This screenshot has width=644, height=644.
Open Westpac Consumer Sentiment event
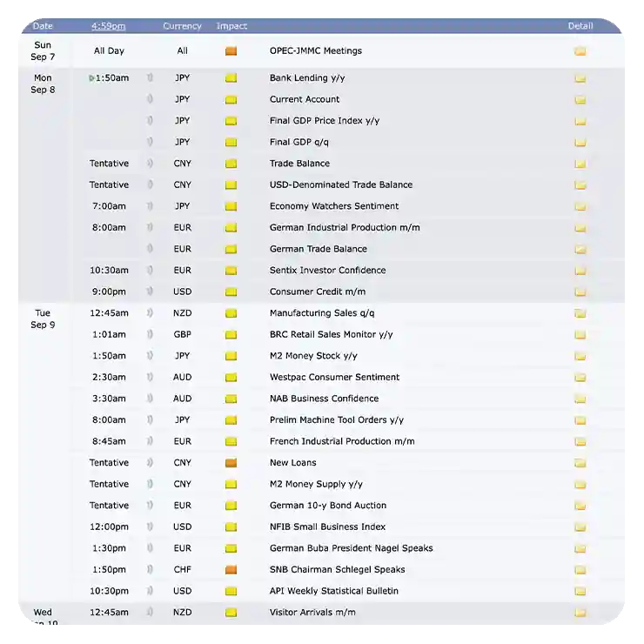334,378
